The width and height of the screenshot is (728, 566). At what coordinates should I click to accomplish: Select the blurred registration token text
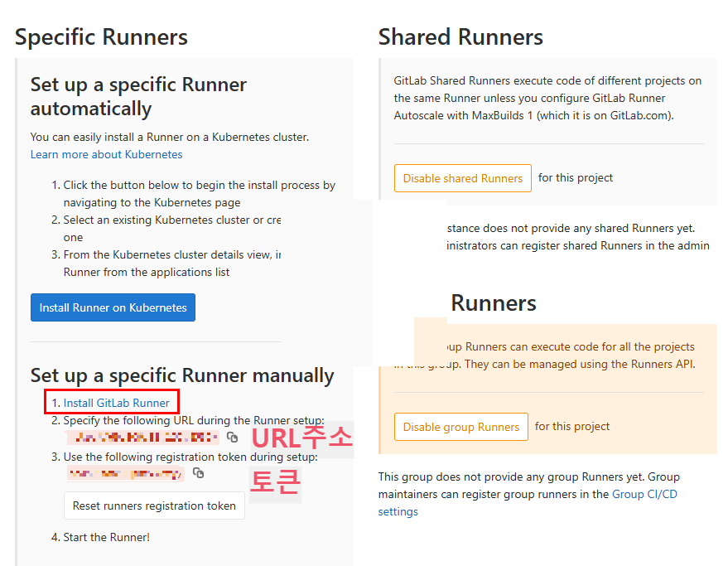(125, 473)
